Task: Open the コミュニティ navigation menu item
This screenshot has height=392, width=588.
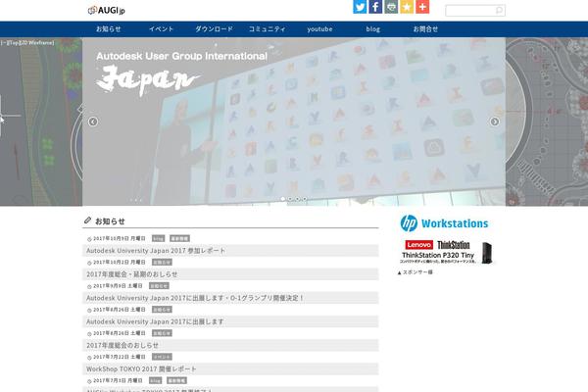Action: tap(267, 28)
